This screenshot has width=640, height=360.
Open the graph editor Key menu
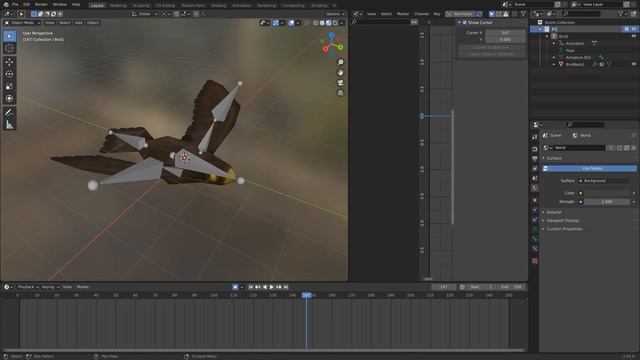(437, 14)
